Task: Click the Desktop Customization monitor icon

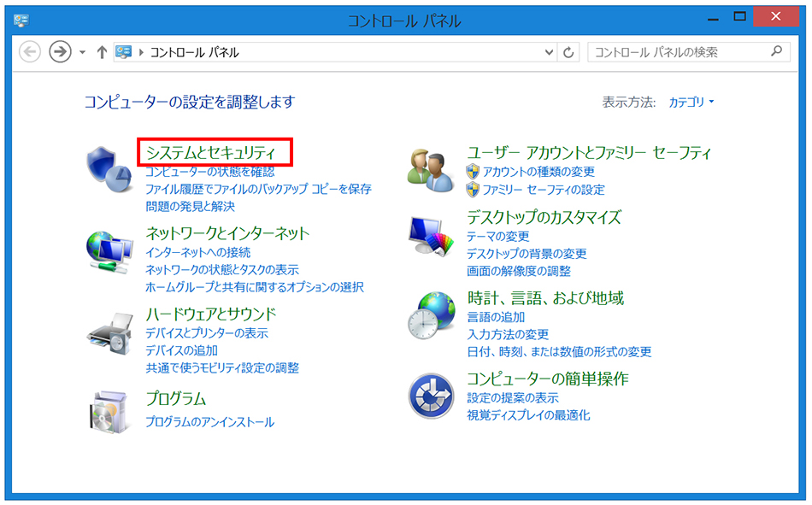Action: click(x=431, y=236)
